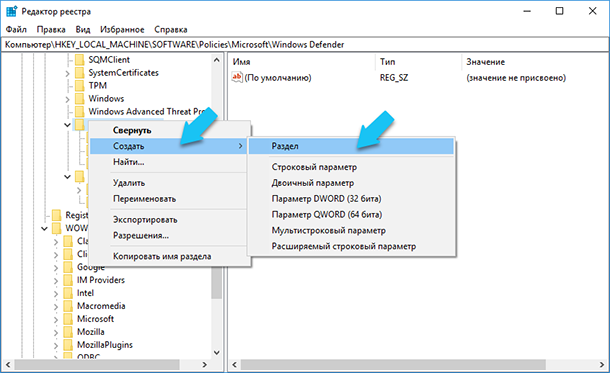Expand the Microsoft key under WOW6432Node
The image size is (610, 373).
(x=56, y=320)
